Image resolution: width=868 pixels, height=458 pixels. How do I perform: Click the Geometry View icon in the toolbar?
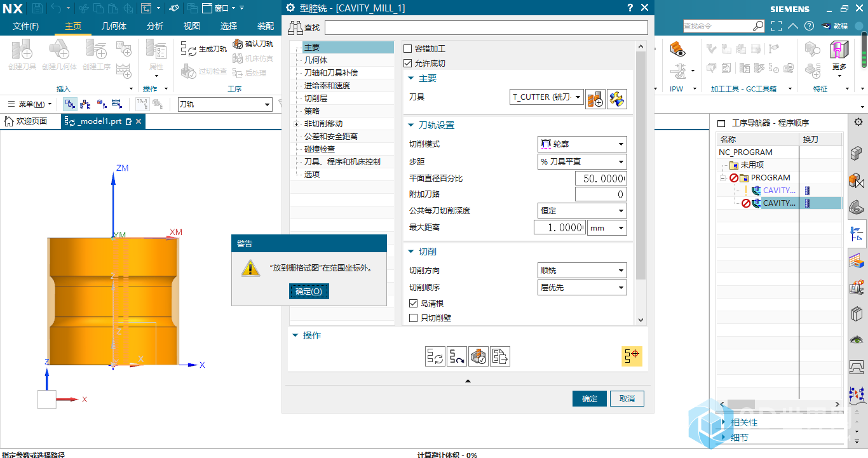(x=101, y=104)
